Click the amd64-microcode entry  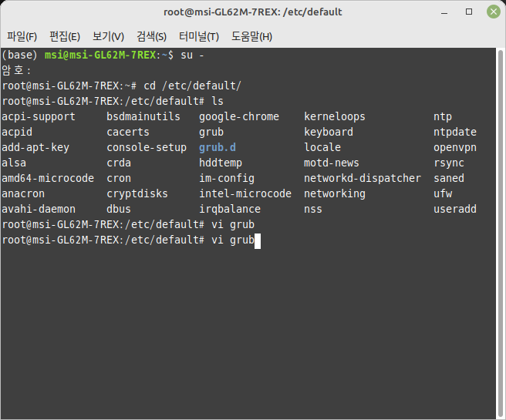[48, 178]
